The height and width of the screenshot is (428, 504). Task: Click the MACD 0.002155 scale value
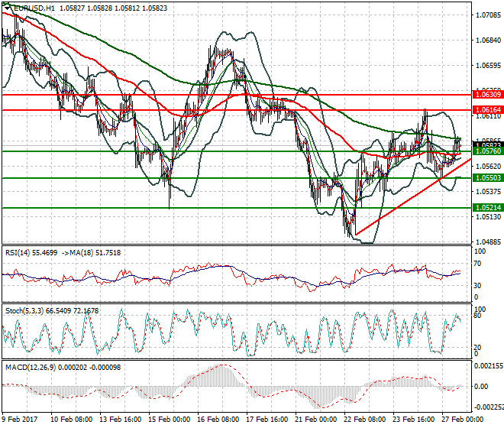pos(489,366)
